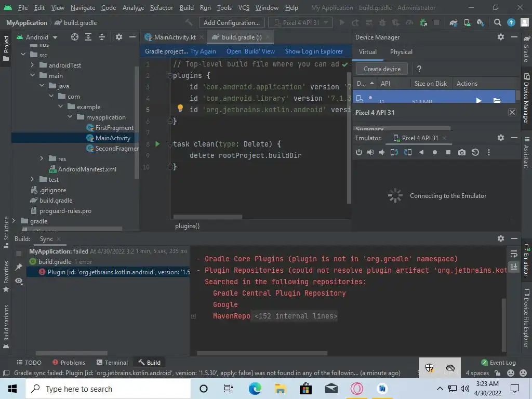This screenshot has height=399, width=532.
Task: Toggle soft-wrap in build output
Action: 514,254
